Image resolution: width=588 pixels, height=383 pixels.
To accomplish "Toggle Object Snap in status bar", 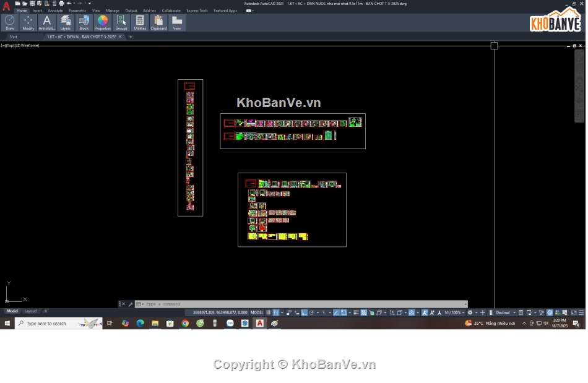I will (x=344, y=312).
